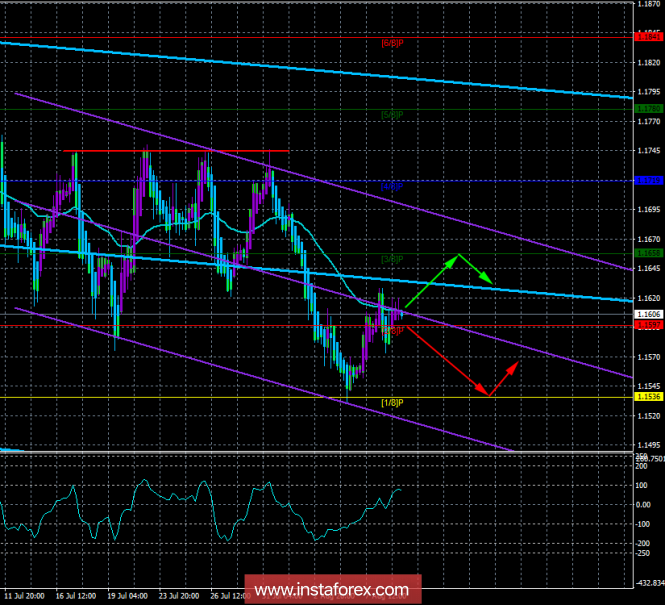Click the yellow 1.1536 price tag
Viewport: 665px width, 605px height.
coord(648,397)
